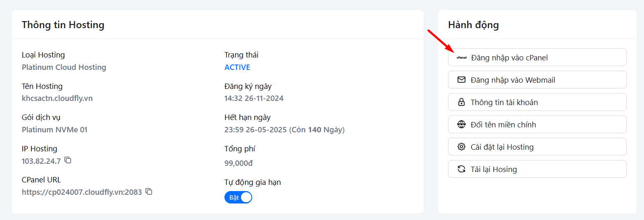644x220 pixels.
Task: Click the 103.82.24.7 IP address text
Action: pyautogui.click(x=41, y=161)
